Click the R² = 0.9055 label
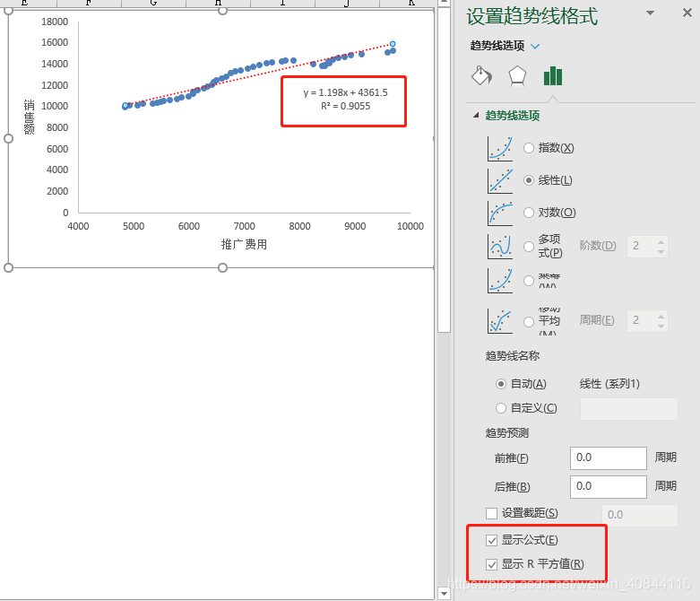 click(x=345, y=107)
